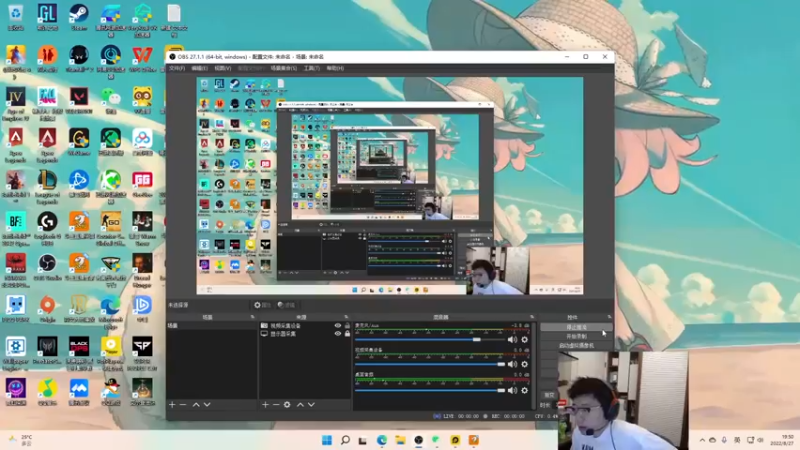Pop out the Controls dock panel
800x450 pixels.
tap(609, 317)
